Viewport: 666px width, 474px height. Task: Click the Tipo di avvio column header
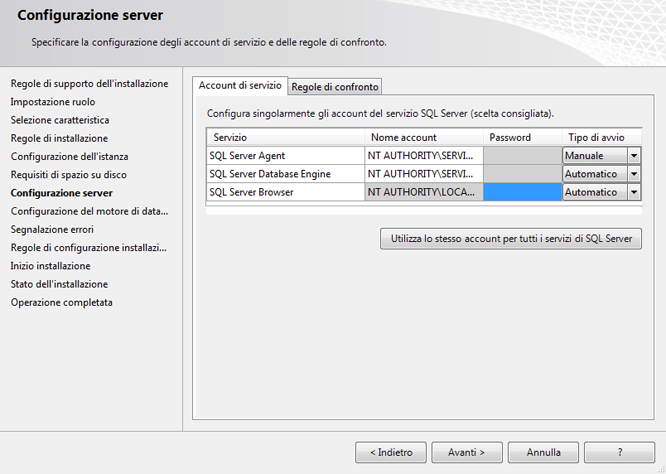pos(601,138)
